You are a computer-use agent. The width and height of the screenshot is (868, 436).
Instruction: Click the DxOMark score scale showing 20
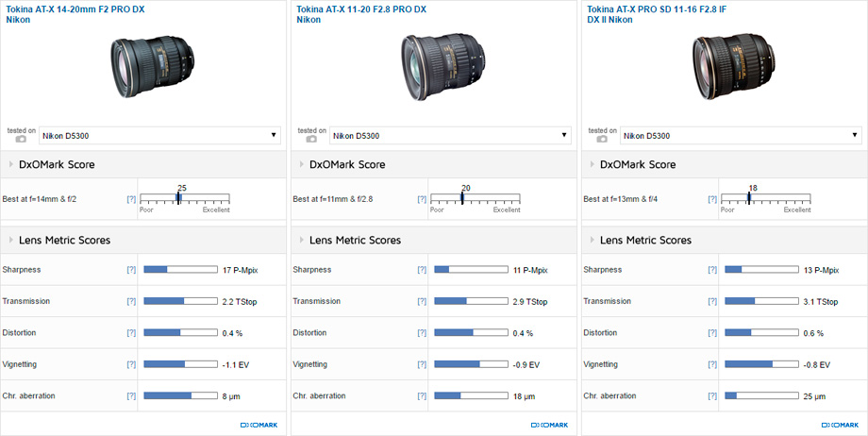[x=476, y=199]
